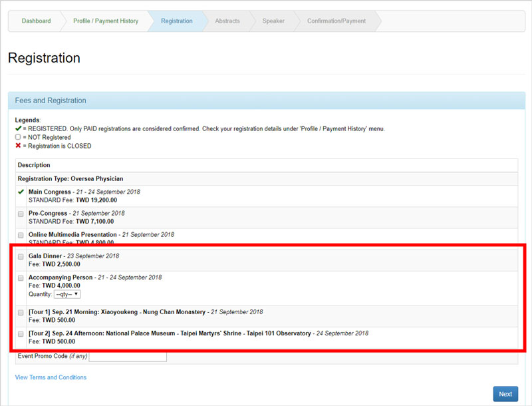The image size is (532, 406).
Task: Switch to the Abstracts tab
Action: click(x=227, y=21)
